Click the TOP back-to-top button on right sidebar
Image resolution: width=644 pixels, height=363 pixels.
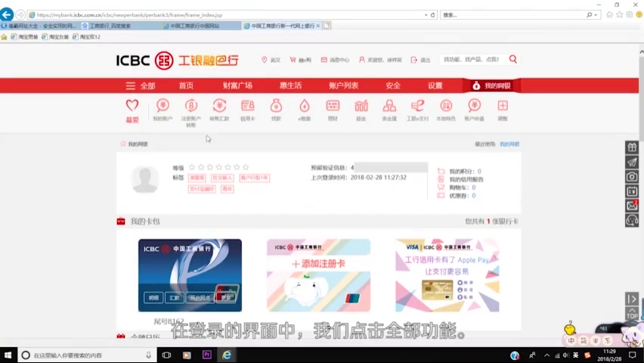632,313
